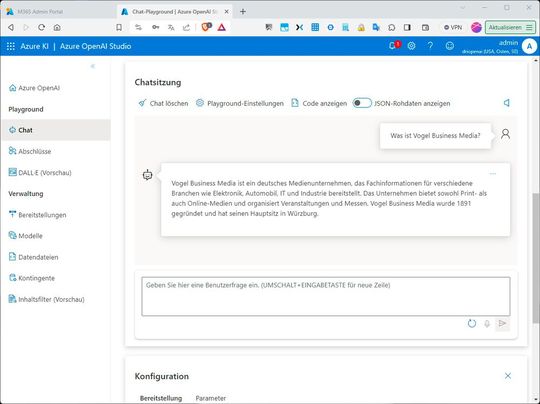Open Brave shields lion icon
This screenshot has width=540, height=404.
coord(206,27)
